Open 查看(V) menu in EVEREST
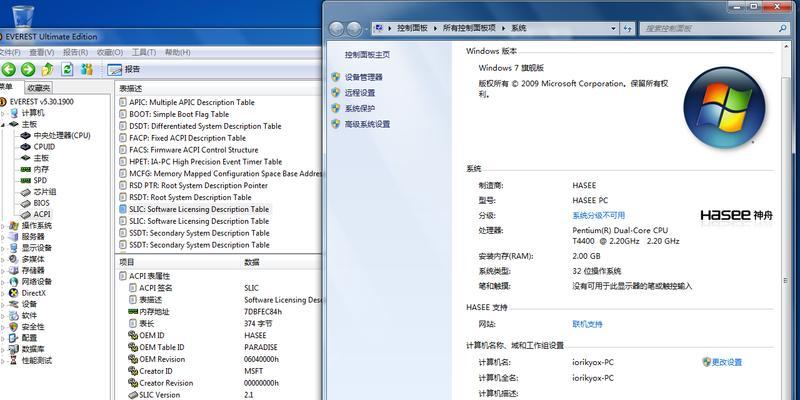The width and height of the screenshot is (800, 400). (x=42, y=52)
